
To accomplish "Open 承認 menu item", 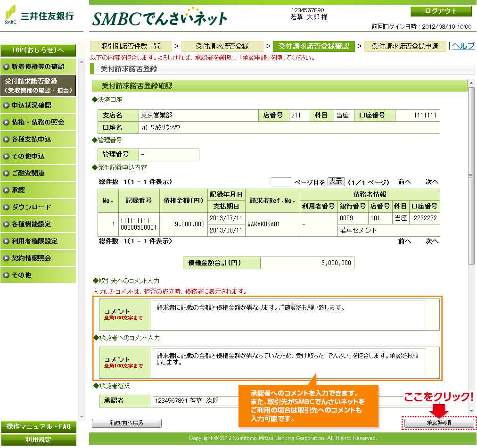I will [x=38, y=190].
